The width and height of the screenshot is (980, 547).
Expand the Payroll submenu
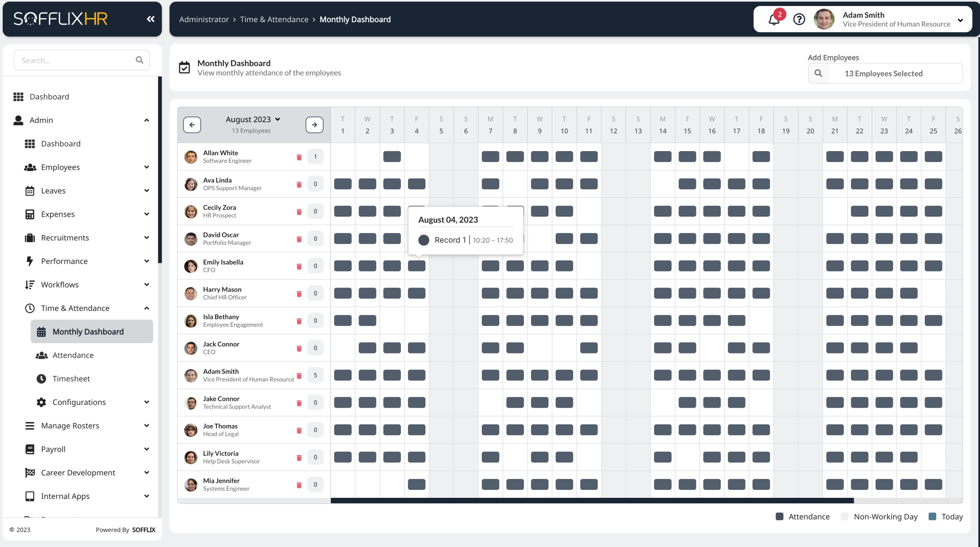[x=147, y=449]
